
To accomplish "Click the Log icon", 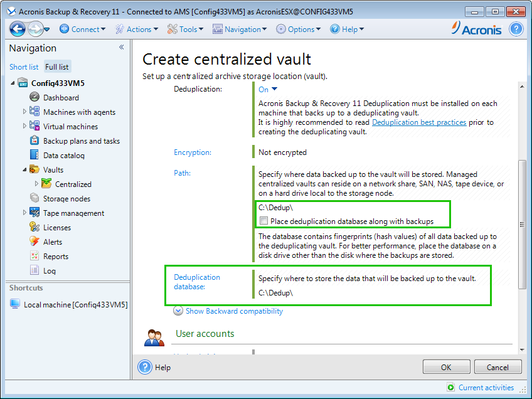I will (35, 270).
